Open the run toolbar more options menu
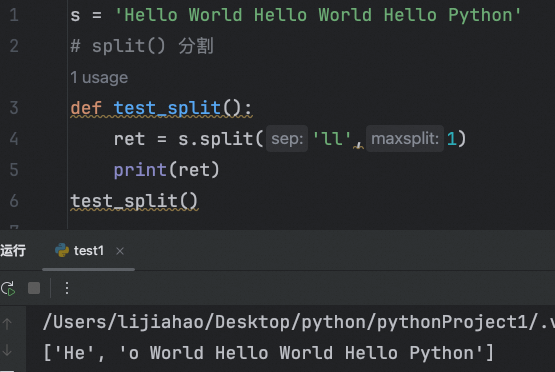This screenshot has height=372, width=555. tap(67, 288)
